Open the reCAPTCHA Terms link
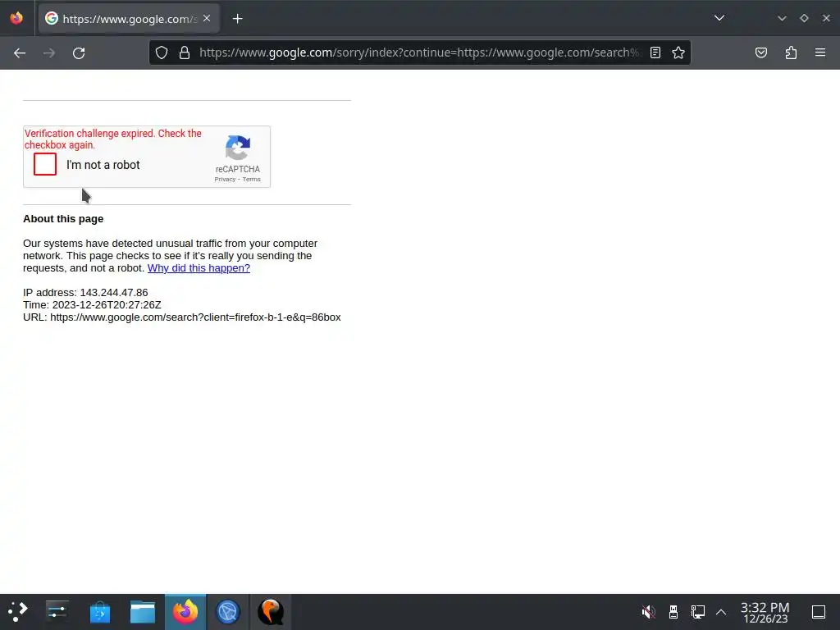This screenshot has height=630, width=840. click(251, 180)
